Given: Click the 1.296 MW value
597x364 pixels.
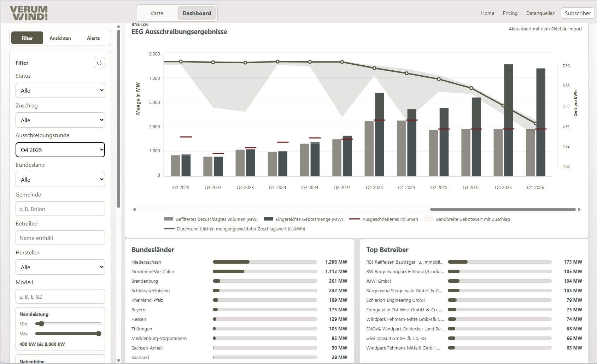Looking at the screenshot, I should coord(336,262).
